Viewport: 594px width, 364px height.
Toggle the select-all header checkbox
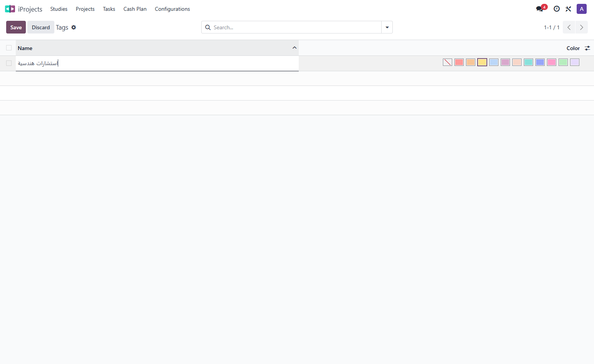pyautogui.click(x=9, y=48)
